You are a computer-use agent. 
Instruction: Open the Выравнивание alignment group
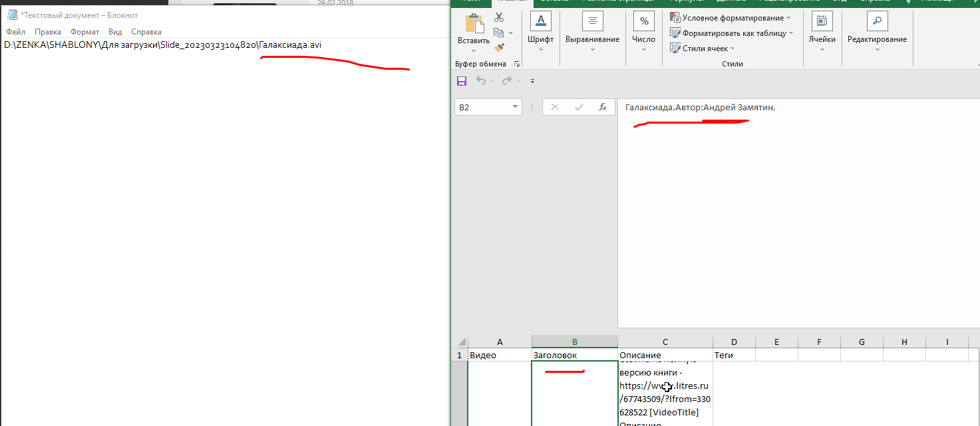click(592, 33)
